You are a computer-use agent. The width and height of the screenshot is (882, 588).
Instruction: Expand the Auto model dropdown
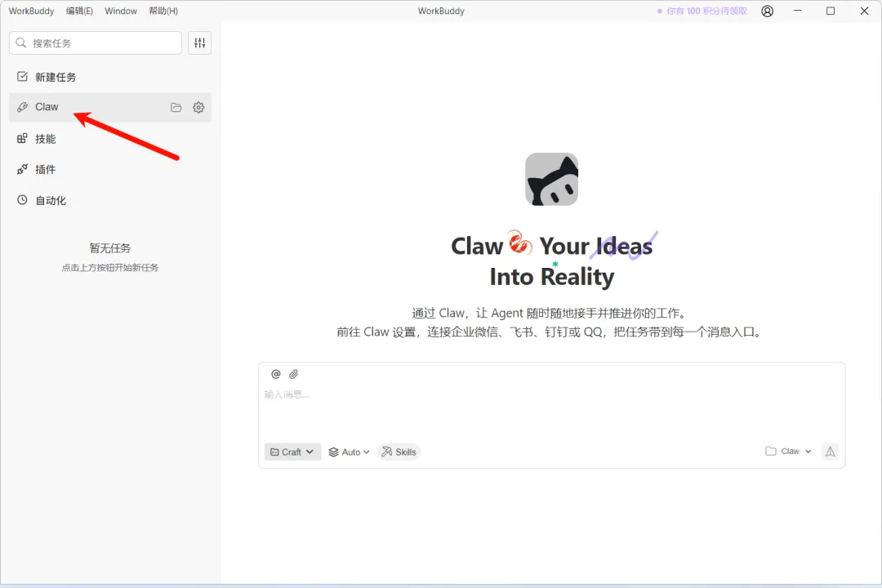click(349, 452)
